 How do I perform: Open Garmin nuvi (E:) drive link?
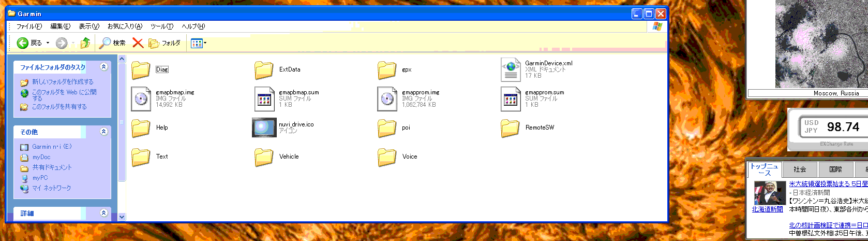(52, 147)
